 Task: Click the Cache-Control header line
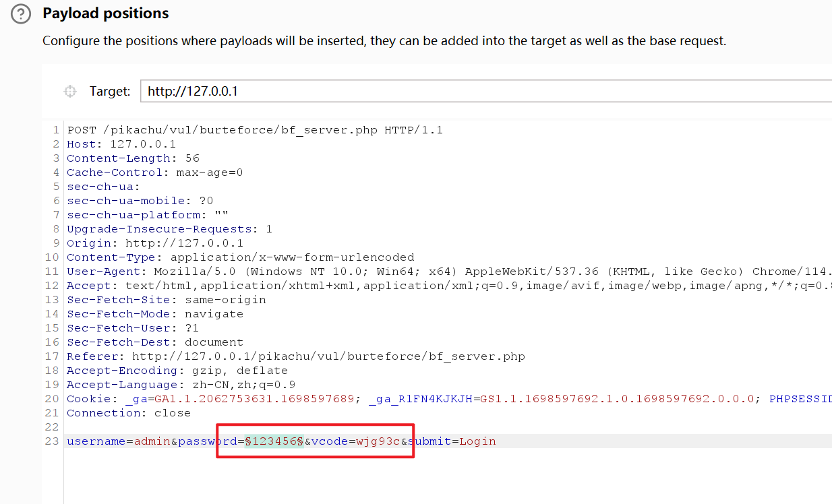coord(154,172)
